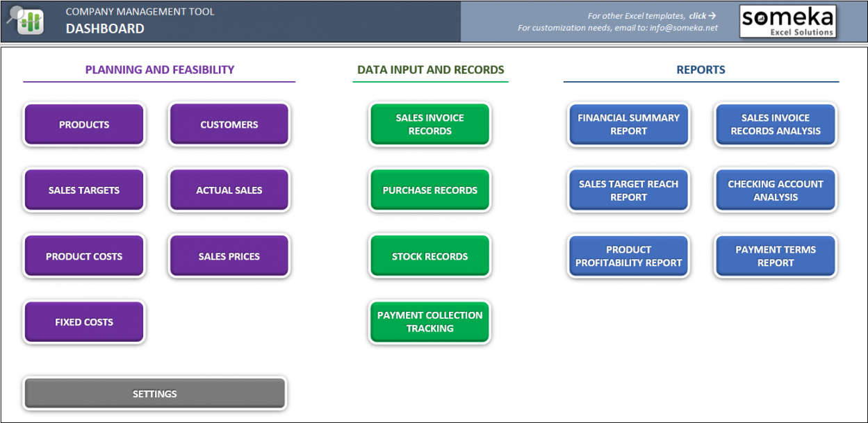
Task: Open Sales Invoice Records input
Action: click(429, 124)
